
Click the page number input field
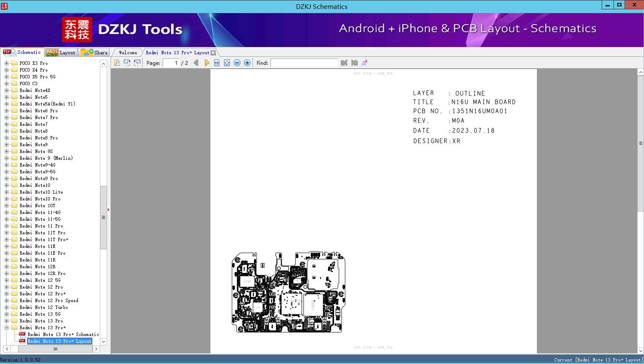[x=171, y=63]
